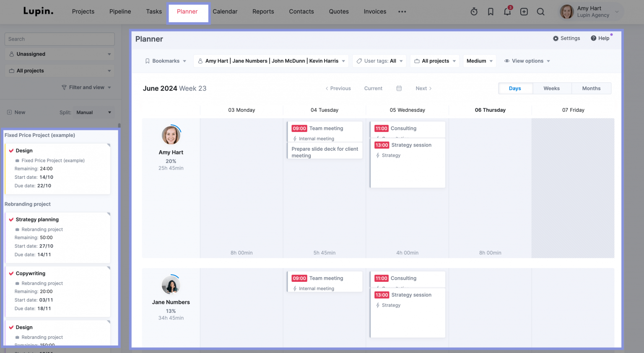Open the notifications bell
The width and height of the screenshot is (644, 353).
[x=507, y=12]
